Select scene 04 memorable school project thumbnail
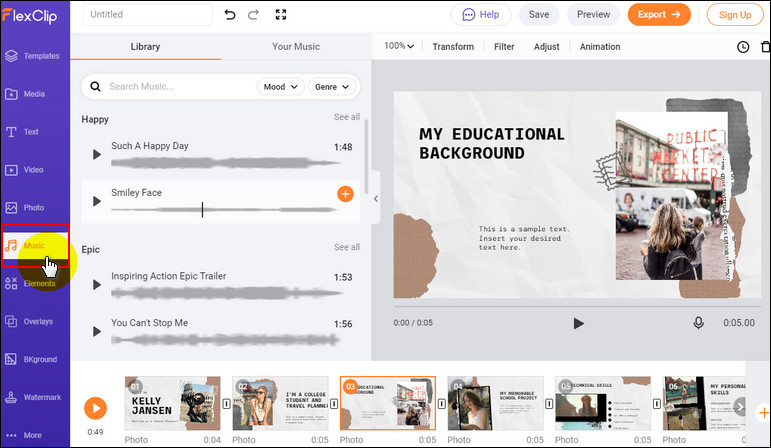 [496, 404]
